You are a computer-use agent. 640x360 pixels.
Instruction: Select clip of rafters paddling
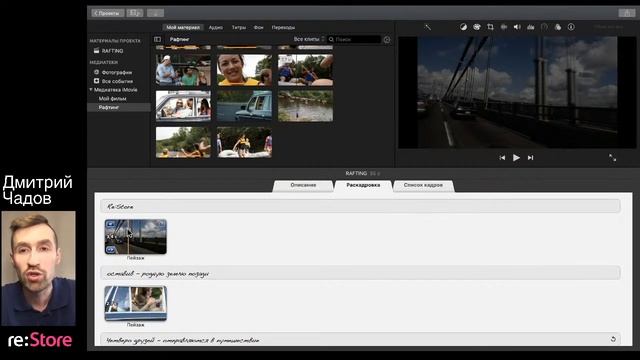click(x=305, y=70)
